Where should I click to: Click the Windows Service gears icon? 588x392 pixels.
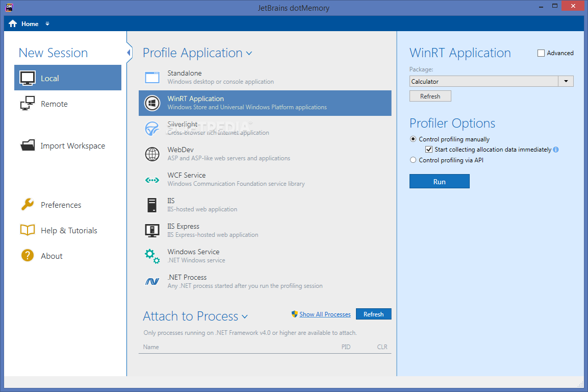coord(152,256)
